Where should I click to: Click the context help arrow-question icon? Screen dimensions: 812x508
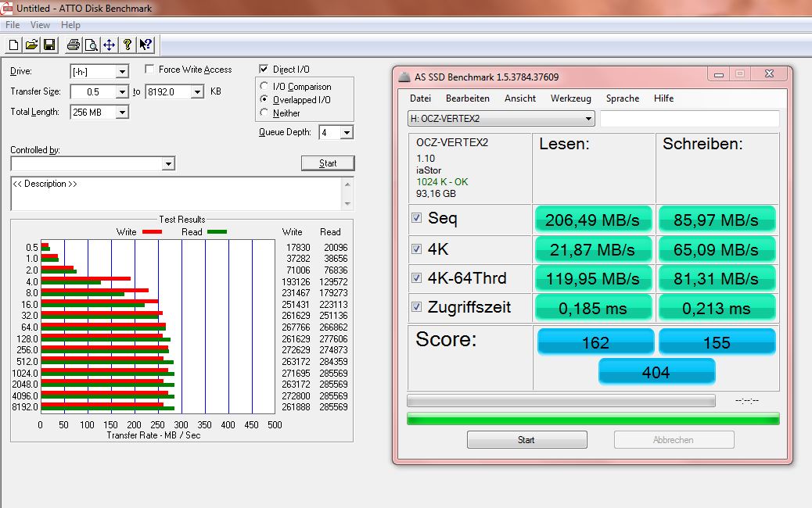[146, 45]
